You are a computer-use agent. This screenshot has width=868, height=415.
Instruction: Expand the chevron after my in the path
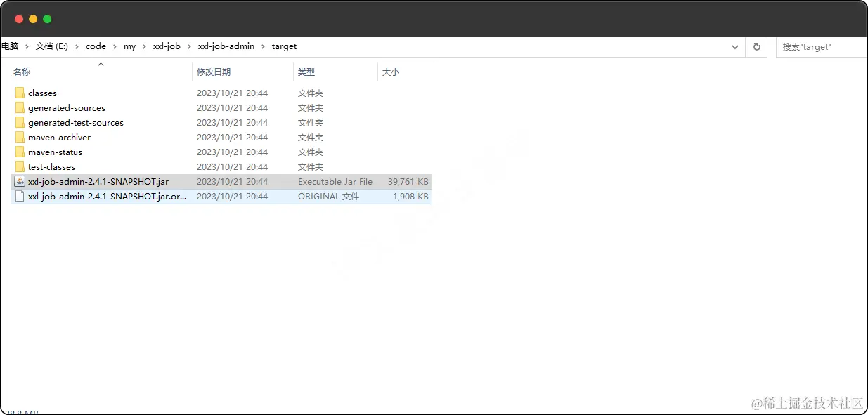[145, 46]
